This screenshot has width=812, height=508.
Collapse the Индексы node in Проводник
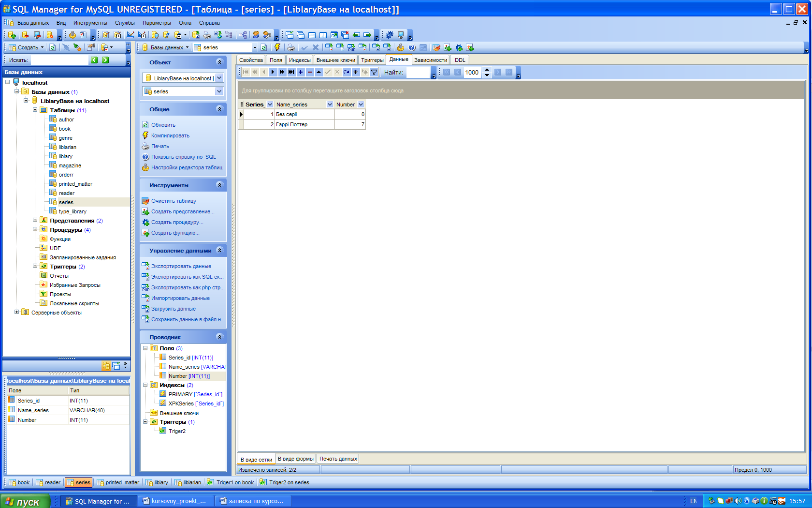(x=145, y=385)
